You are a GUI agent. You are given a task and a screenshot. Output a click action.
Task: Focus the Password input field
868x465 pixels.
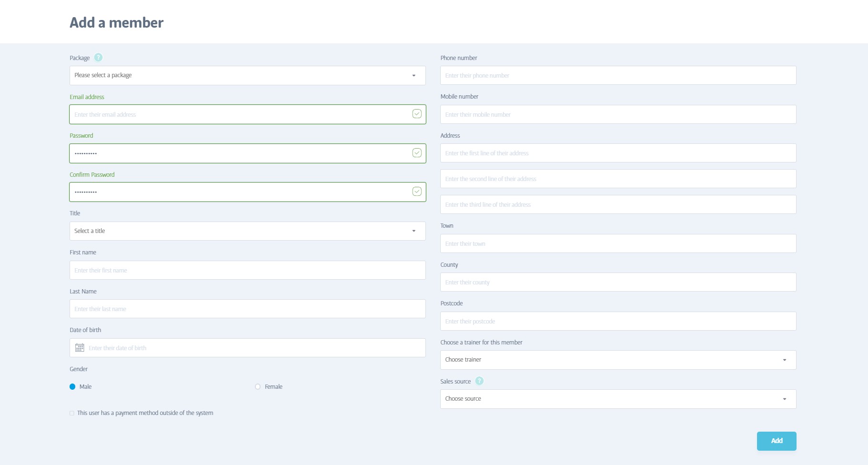(247, 153)
